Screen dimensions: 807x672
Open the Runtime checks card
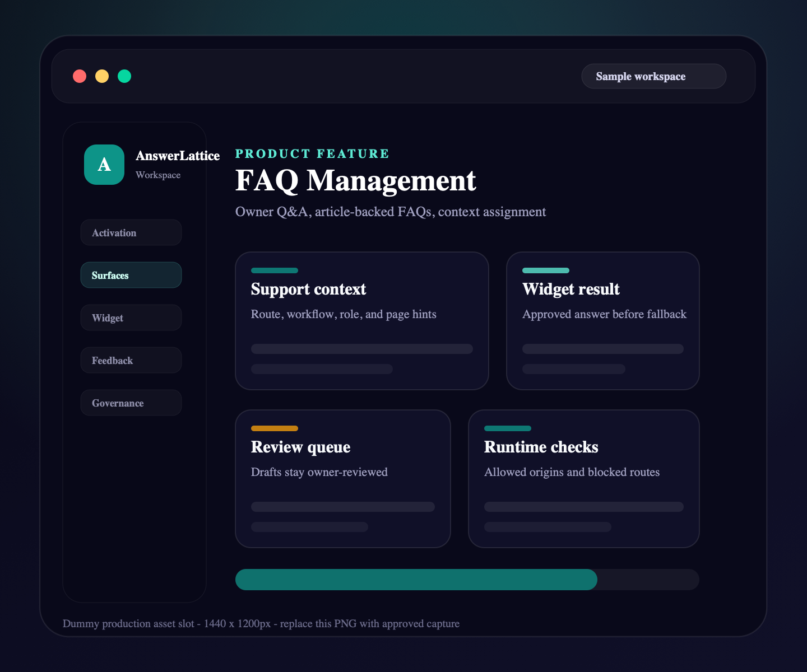point(584,479)
